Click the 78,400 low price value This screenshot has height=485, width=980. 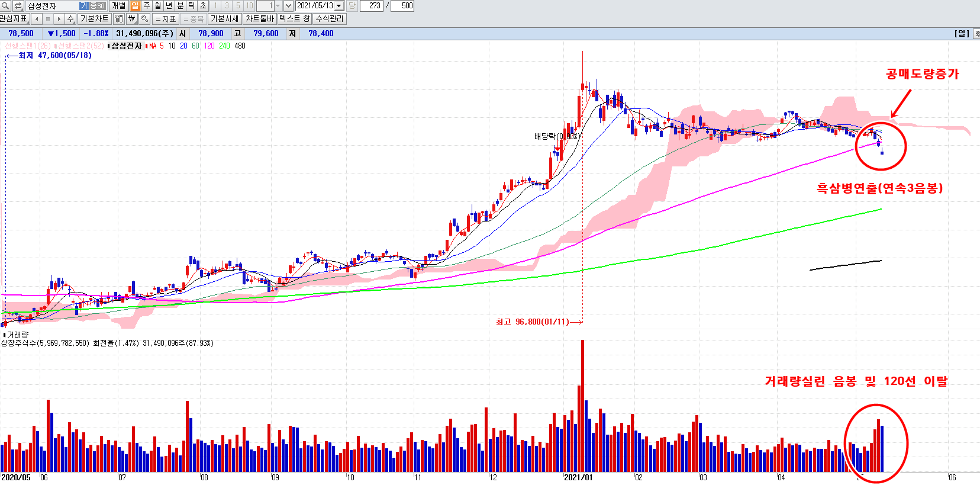click(321, 34)
